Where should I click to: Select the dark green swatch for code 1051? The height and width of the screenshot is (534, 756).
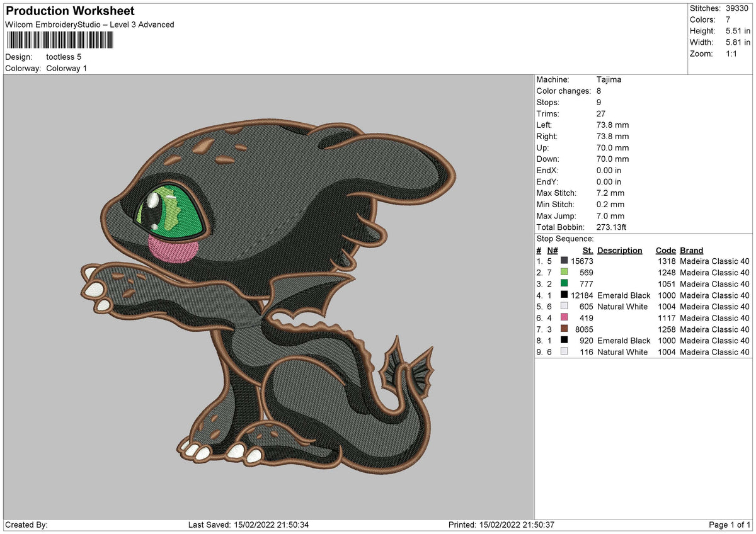coord(564,283)
